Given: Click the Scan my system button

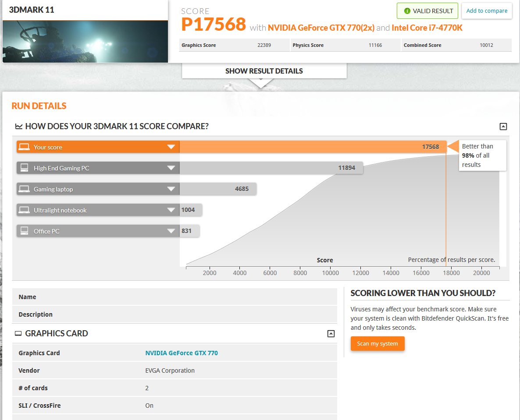Looking at the screenshot, I should pos(378,343).
